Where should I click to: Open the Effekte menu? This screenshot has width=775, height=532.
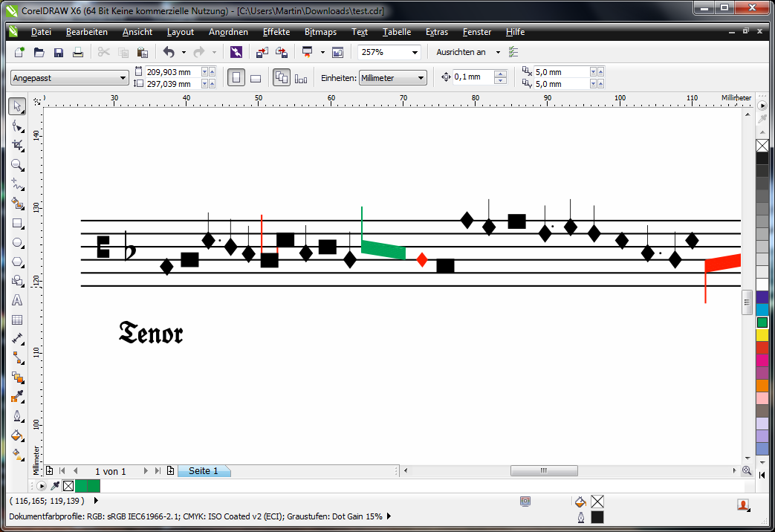(x=276, y=32)
